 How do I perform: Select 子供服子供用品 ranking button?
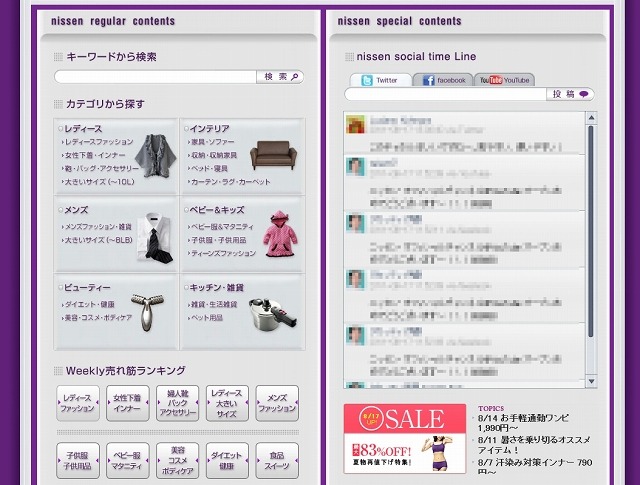coord(78,461)
